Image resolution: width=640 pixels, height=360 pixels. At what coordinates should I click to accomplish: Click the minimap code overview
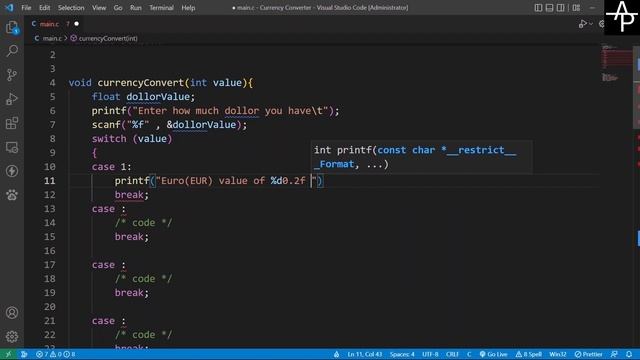point(616,63)
